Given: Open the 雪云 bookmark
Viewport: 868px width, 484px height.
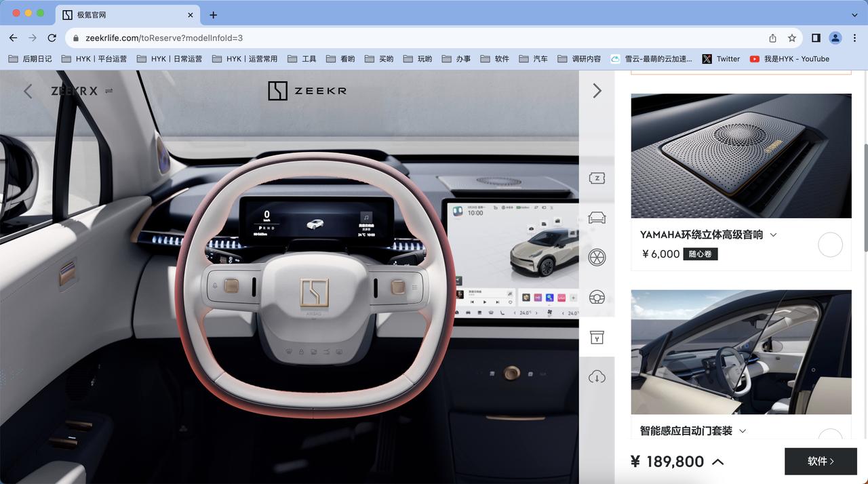Looking at the screenshot, I should click(652, 59).
